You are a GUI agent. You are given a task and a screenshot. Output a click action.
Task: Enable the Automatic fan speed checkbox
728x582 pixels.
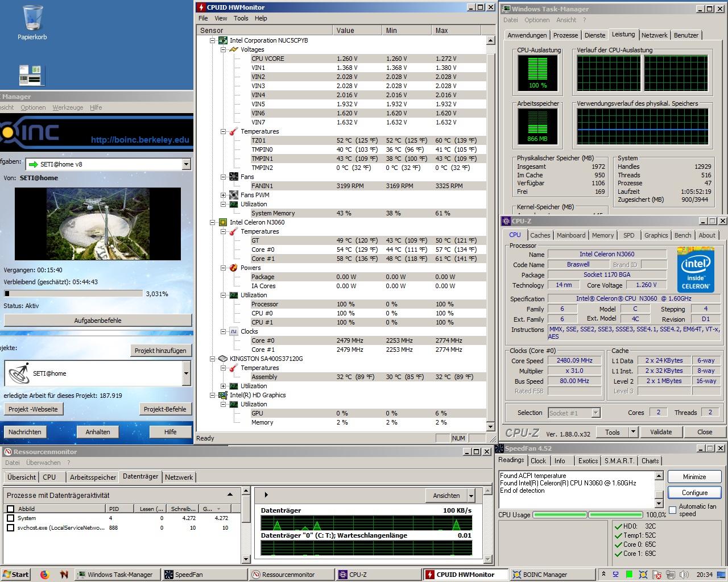pyautogui.click(x=673, y=509)
